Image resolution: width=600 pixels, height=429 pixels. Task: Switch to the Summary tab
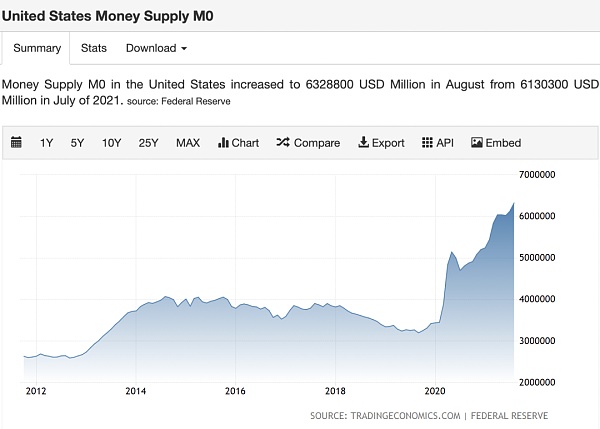coord(37,48)
